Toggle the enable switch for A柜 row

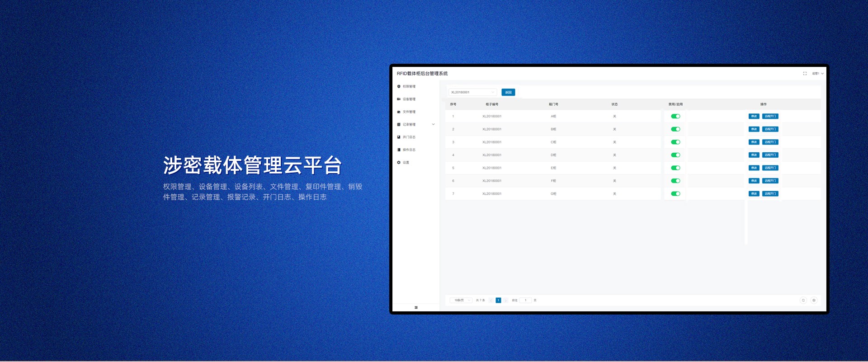[x=675, y=116]
